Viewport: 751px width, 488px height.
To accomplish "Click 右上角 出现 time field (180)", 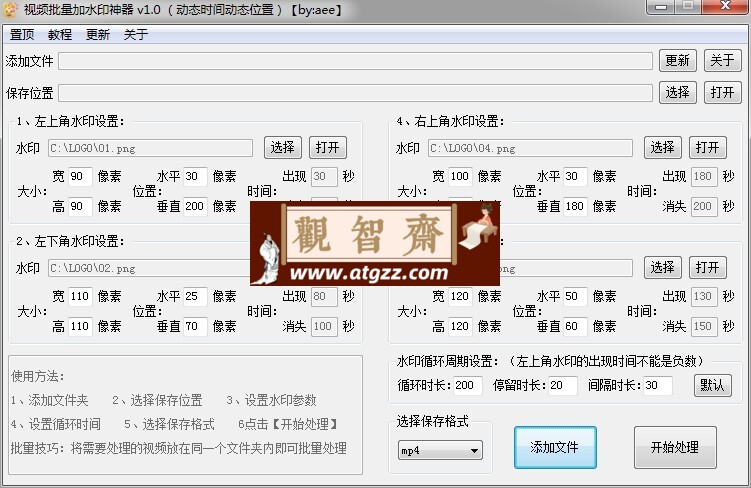I will click(x=704, y=176).
